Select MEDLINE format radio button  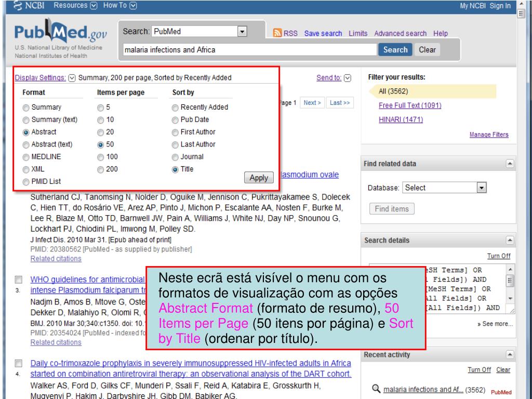point(26,157)
